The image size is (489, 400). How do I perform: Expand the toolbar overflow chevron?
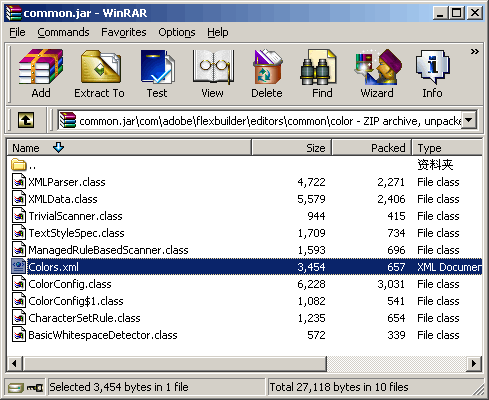tap(475, 51)
